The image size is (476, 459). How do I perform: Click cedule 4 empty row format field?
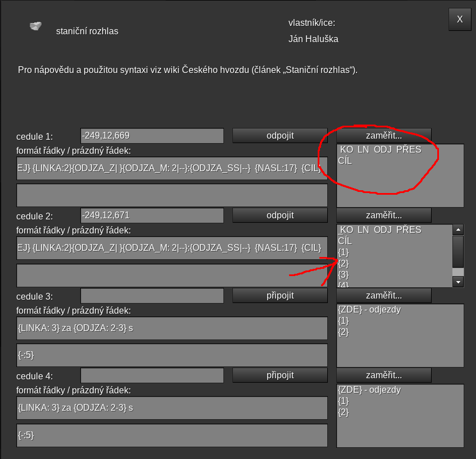pyautogui.click(x=172, y=435)
